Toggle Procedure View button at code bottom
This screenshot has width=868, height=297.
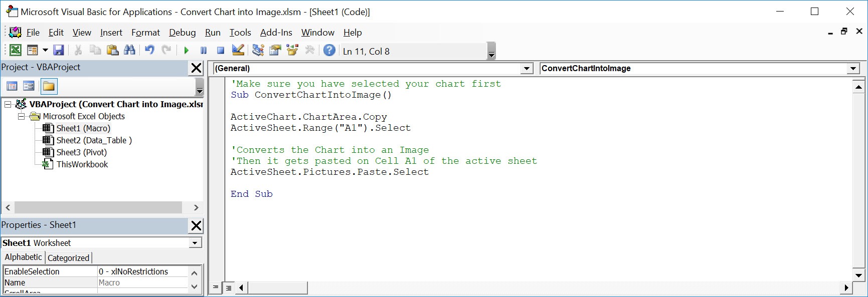[216, 287]
